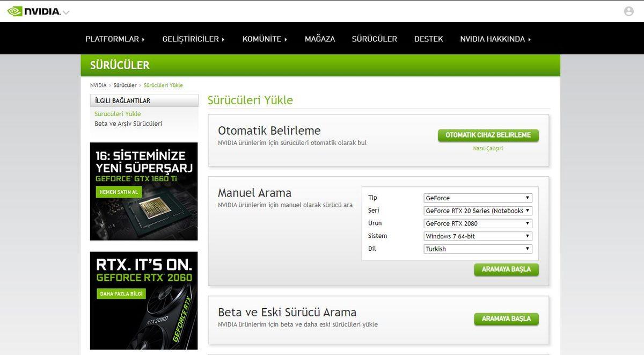This screenshot has width=644, height=355.
Task: Click the OTOMATIK CIHAZ BELIRLEME button
Action: click(487, 135)
